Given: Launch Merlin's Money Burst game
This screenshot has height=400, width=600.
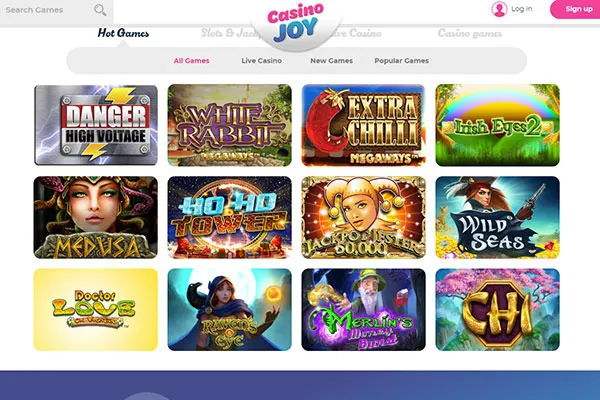Looking at the screenshot, I should (364, 310).
